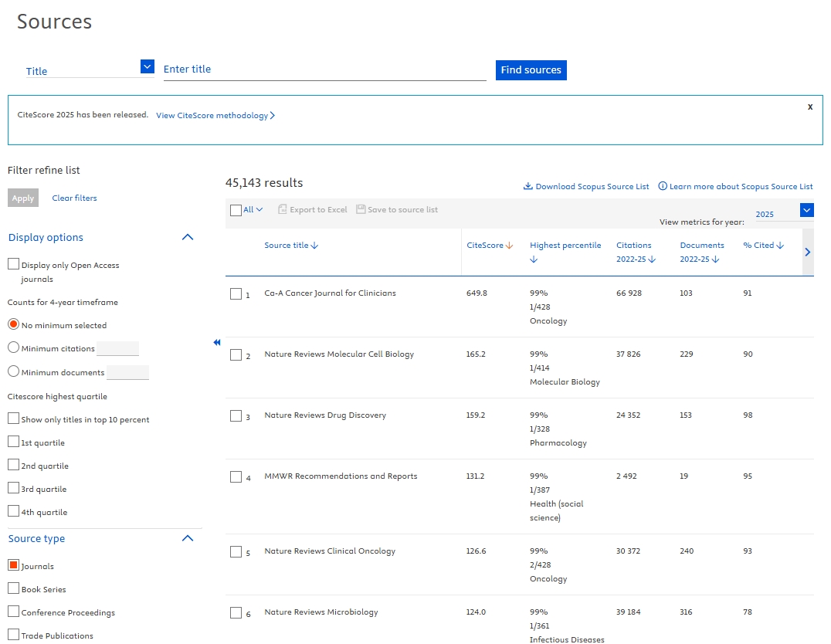Open the metrics year 2025 dropdown

806,210
